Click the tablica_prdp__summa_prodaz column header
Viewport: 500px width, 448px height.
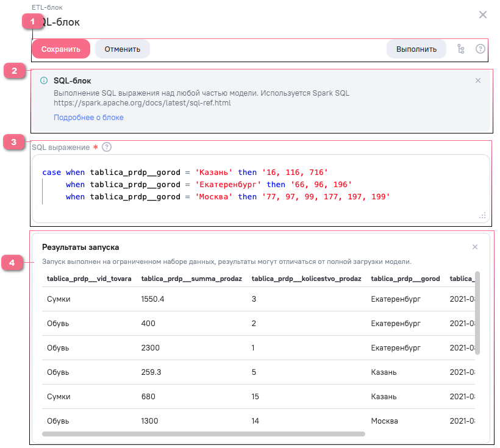click(x=191, y=279)
